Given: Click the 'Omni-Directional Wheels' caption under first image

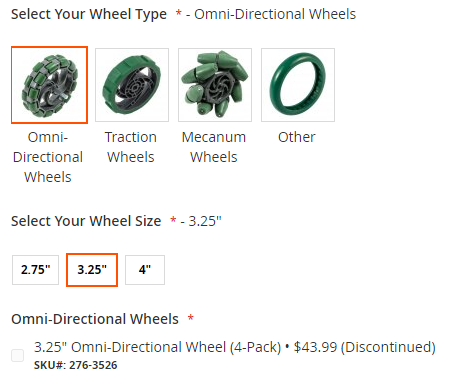Looking at the screenshot, I should click(x=48, y=157).
